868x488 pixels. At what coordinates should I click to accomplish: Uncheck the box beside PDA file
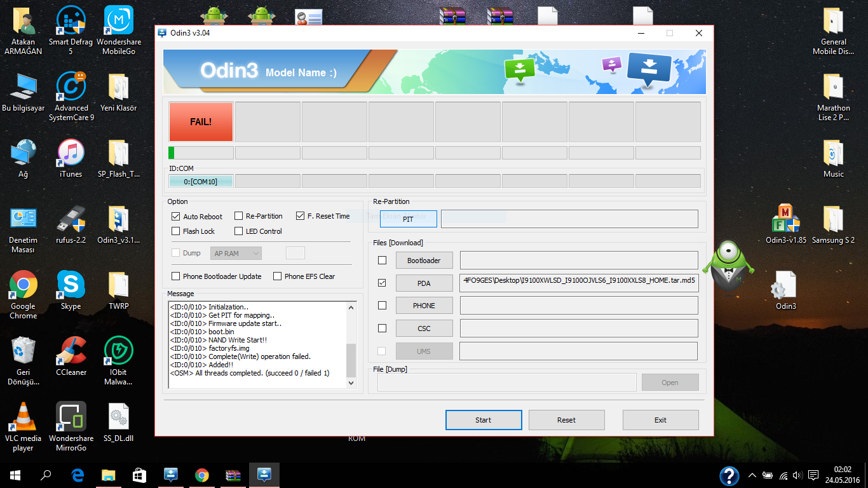(x=382, y=283)
